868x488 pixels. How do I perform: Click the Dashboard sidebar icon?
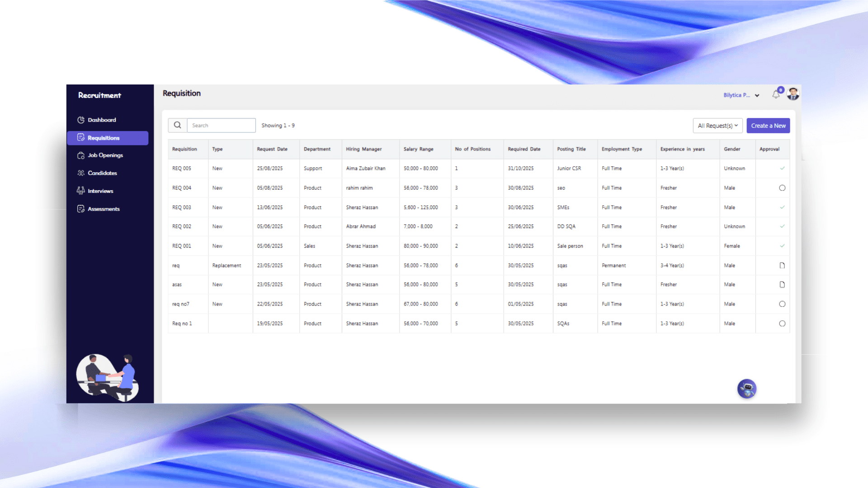(x=81, y=120)
